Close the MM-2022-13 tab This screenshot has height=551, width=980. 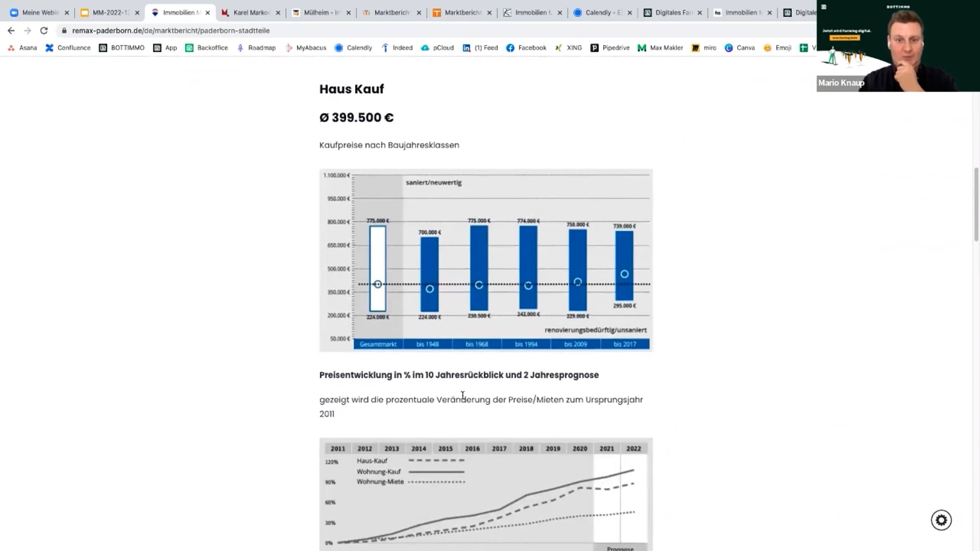137,13
